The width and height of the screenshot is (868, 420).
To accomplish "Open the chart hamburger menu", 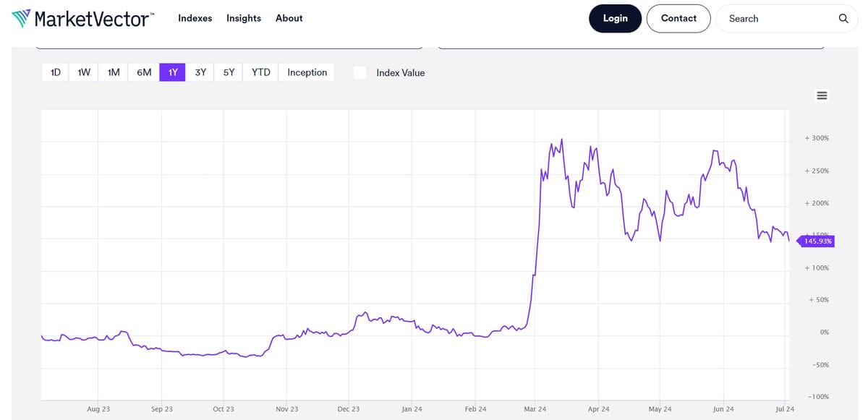I will (x=822, y=95).
